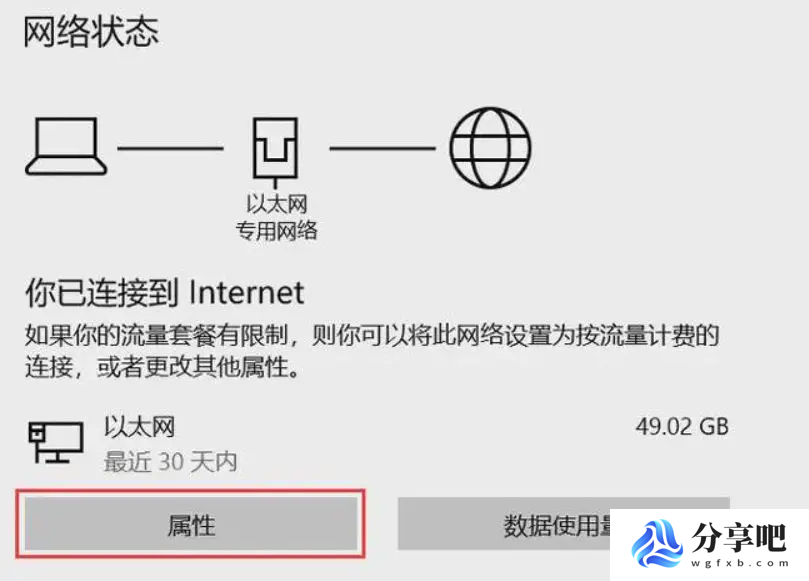Click line connecting Ethernet and globe
The height and width of the screenshot is (581, 809).
(383, 148)
